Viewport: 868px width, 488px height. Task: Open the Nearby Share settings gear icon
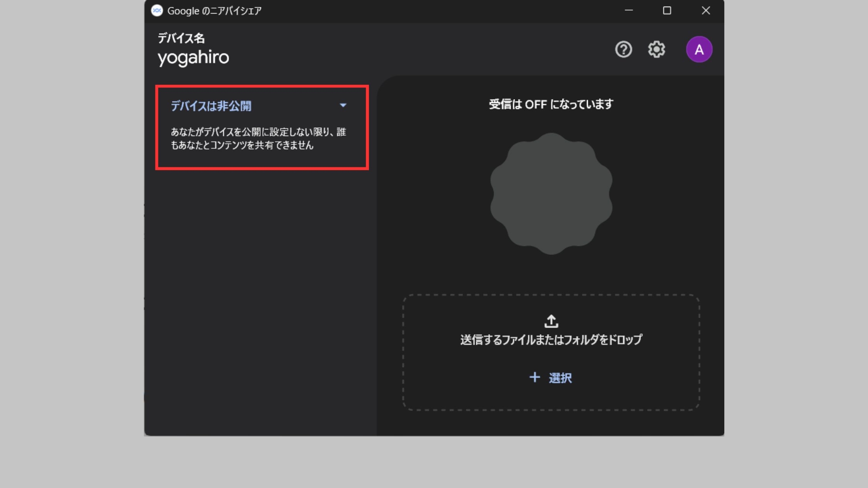coord(656,49)
